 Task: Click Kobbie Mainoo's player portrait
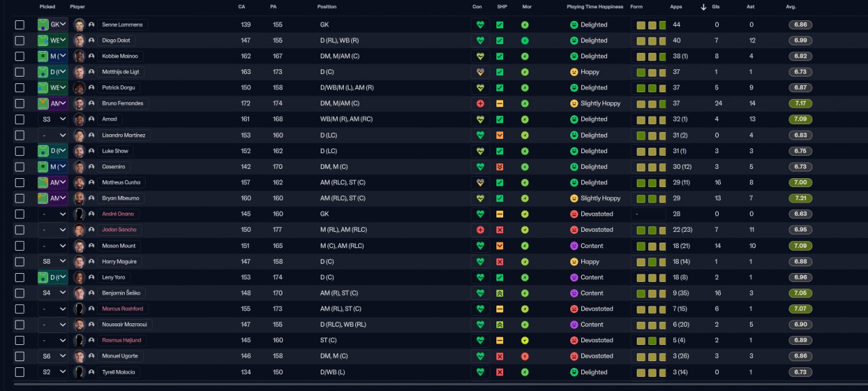[x=79, y=56]
